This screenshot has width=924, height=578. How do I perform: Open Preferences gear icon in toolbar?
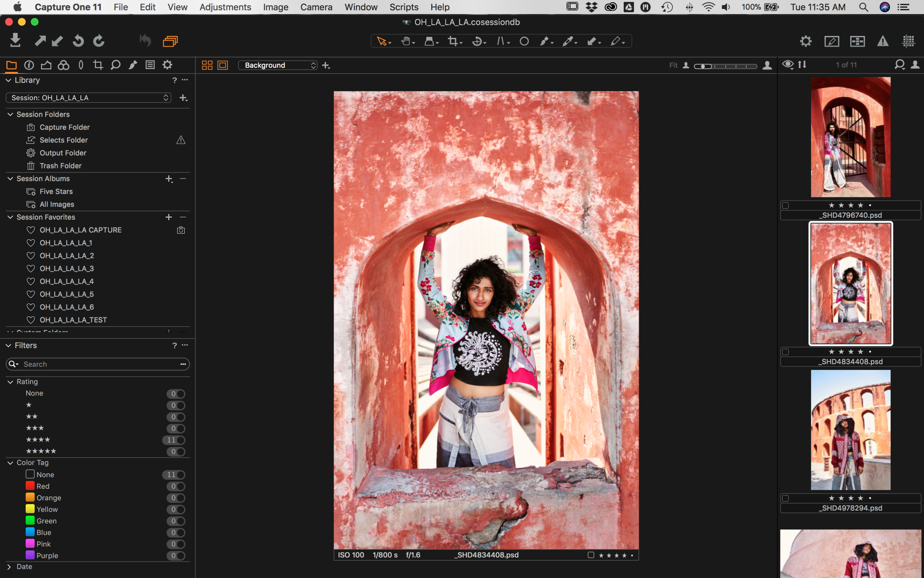pos(805,41)
